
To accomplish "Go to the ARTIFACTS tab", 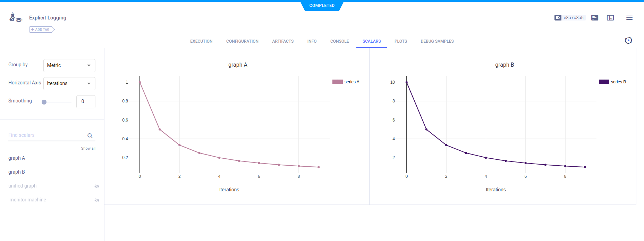I will [x=283, y=41].
